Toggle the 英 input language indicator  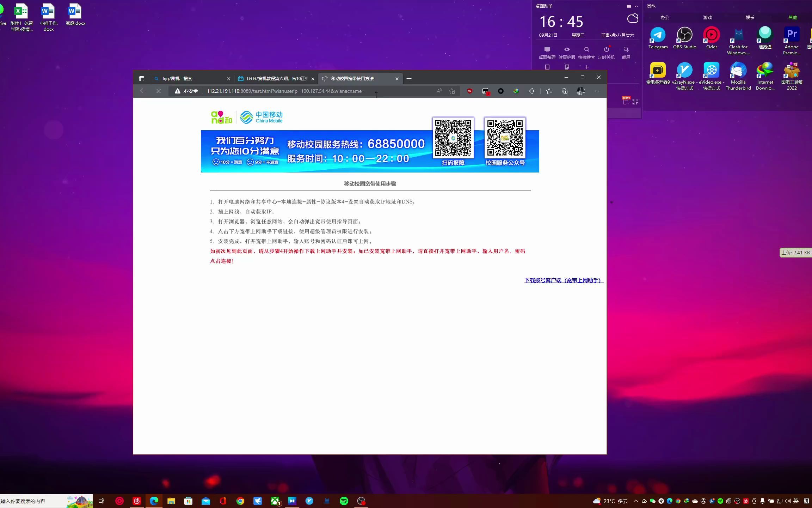(x=796, y=501)
